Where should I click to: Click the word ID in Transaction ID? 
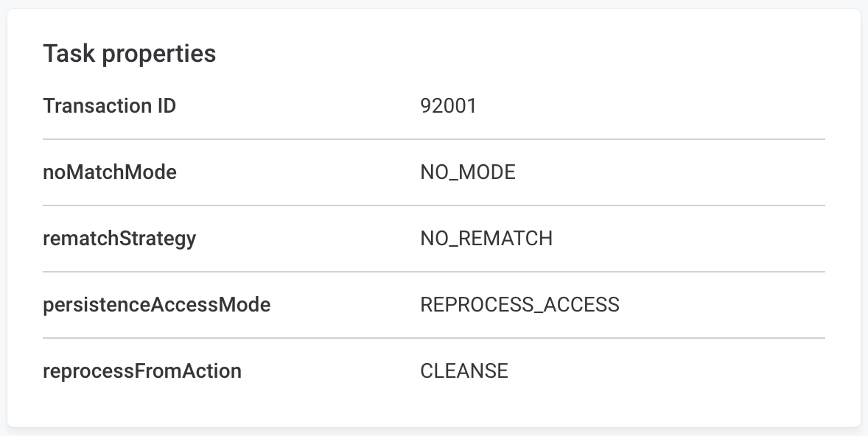click(167, 105)
